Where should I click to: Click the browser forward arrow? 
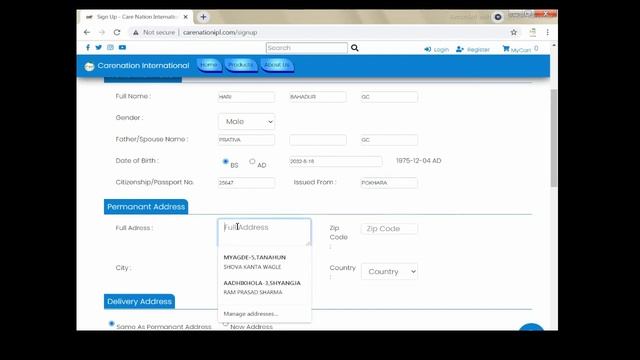[102, 32]
